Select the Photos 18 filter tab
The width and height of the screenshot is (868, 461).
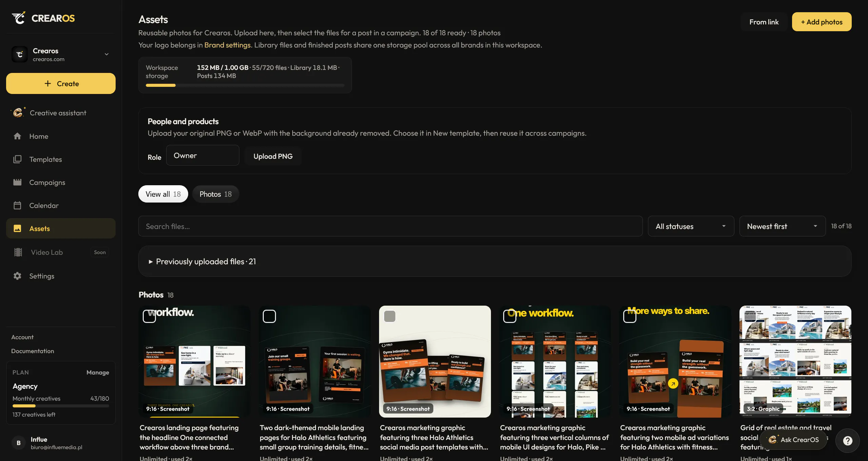point(216,194)
